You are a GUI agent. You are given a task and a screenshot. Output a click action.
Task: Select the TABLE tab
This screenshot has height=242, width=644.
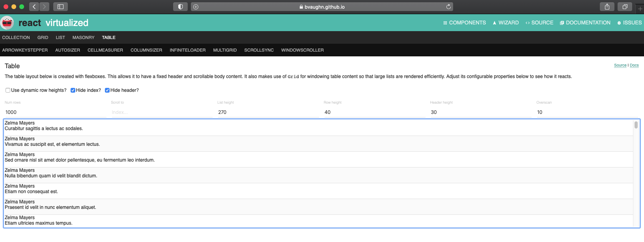pyautogui.click(x=109, y=37)
